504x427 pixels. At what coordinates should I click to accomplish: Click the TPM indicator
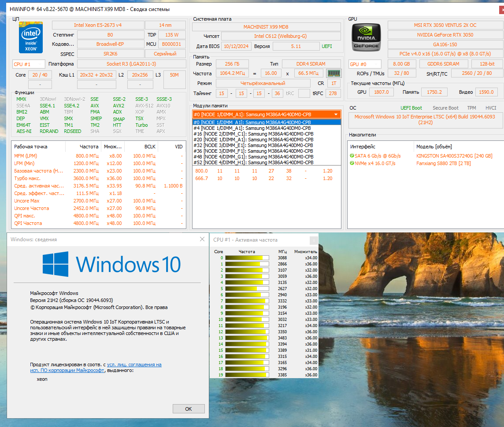471,108
